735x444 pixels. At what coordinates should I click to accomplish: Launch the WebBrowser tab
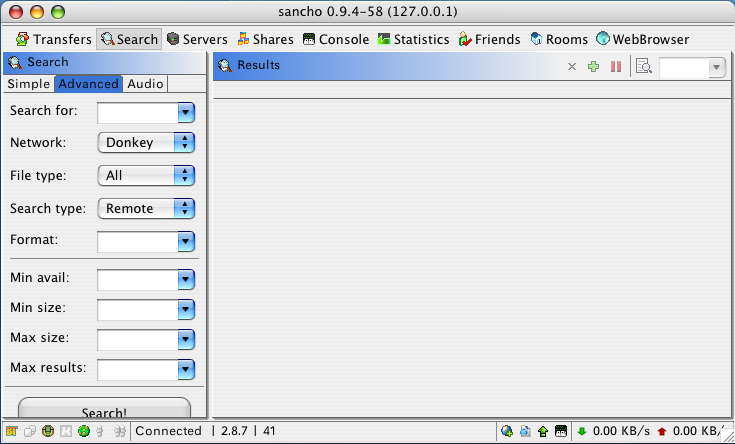643,39
